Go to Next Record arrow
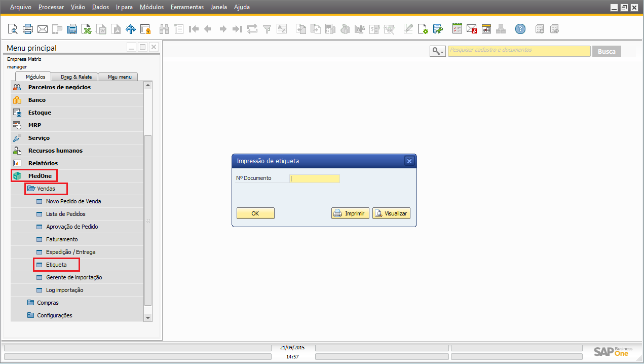644x364 pixels. pyautogui.click(x=222, y=29)
